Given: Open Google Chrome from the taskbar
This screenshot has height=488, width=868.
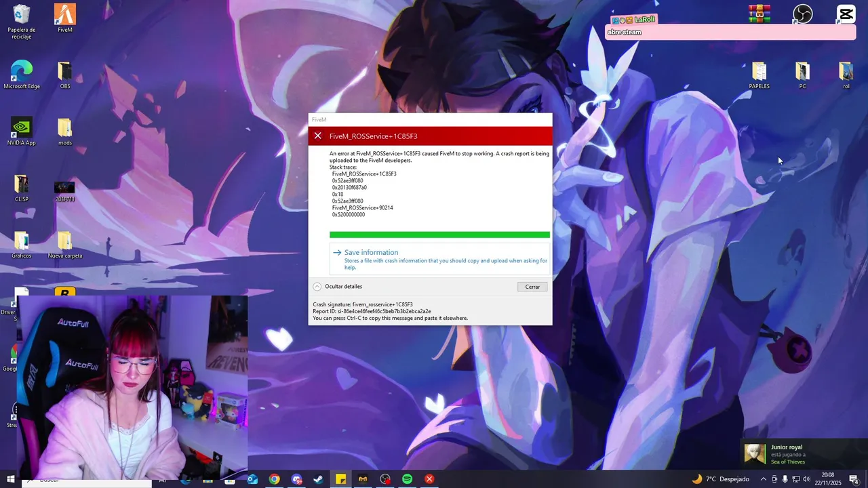Looking at the screenshot, I should point(274,479).
